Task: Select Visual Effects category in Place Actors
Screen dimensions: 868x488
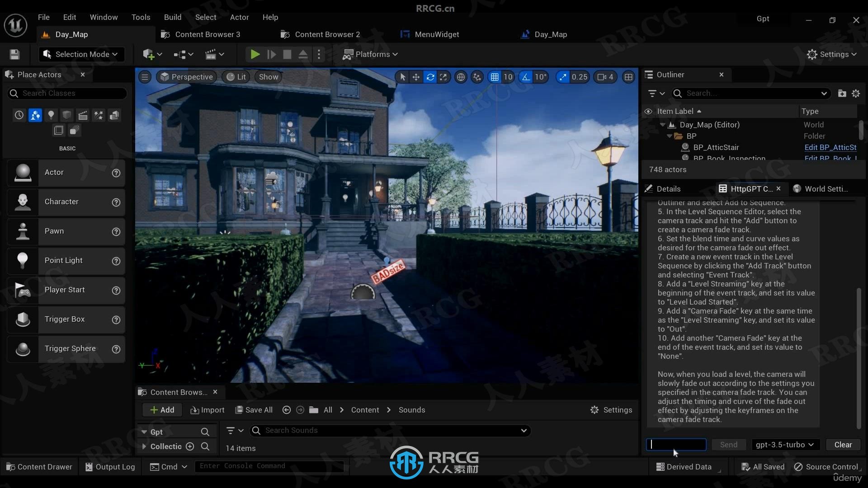Action: (x=98, y=115)
